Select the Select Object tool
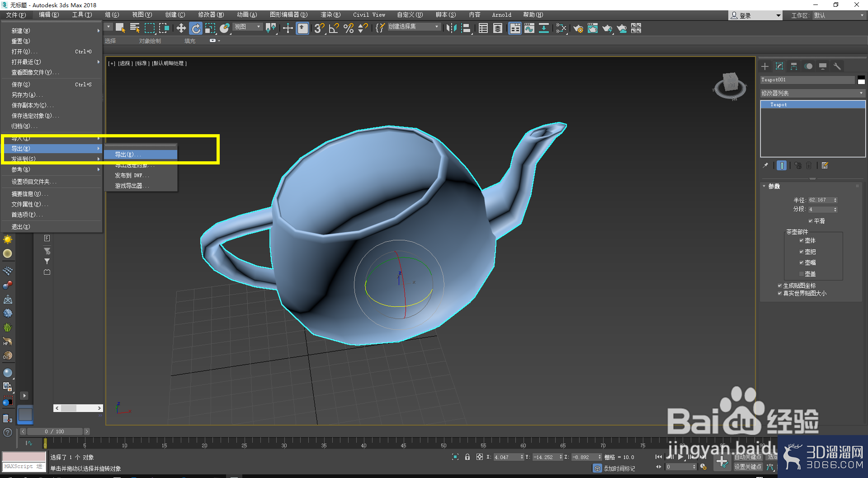Screen dimensions: 868x478 click(x=120, y=28)
